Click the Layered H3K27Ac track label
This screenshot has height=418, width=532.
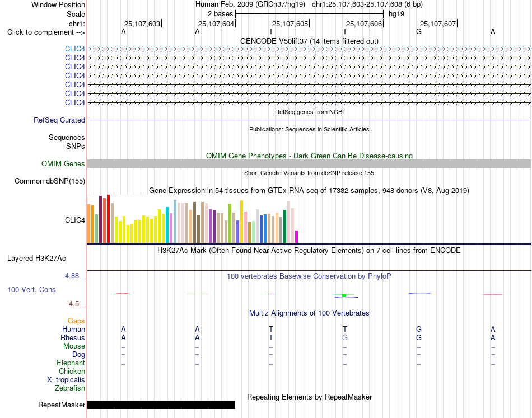(36, 259)
